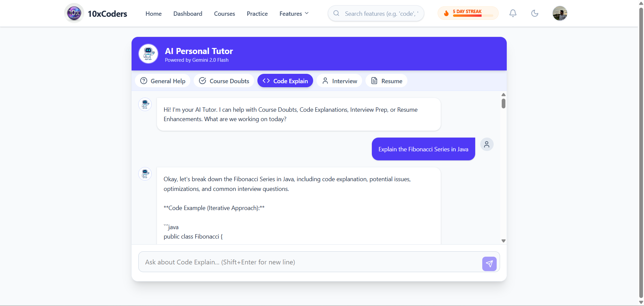This screenshot has width=644, height=306.
Task: Click the search features input field
Action: [376, 13]
